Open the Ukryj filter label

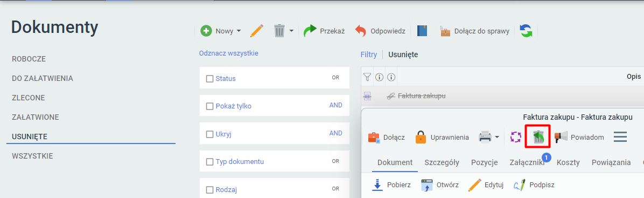224,134
